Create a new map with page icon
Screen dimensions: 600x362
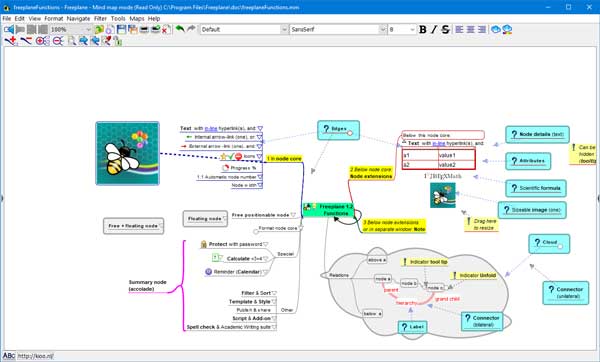pyautogui.click(x=110, y=29)
